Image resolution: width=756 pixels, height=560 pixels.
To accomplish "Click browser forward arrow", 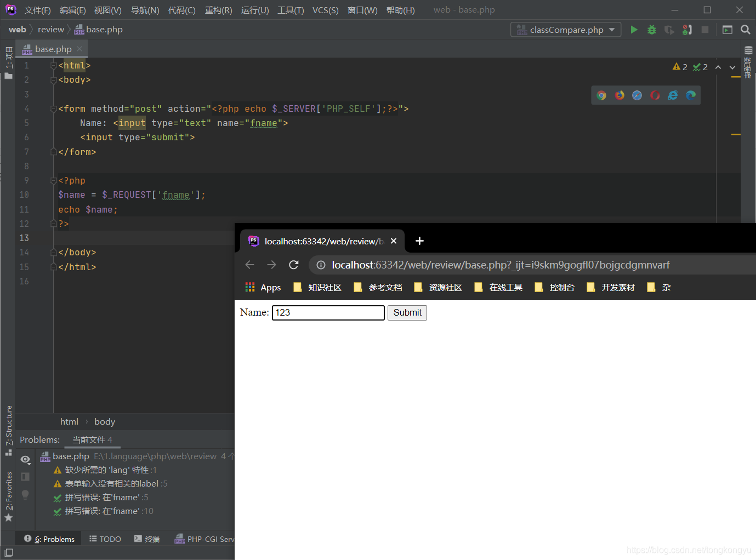I will coord(271,265).
